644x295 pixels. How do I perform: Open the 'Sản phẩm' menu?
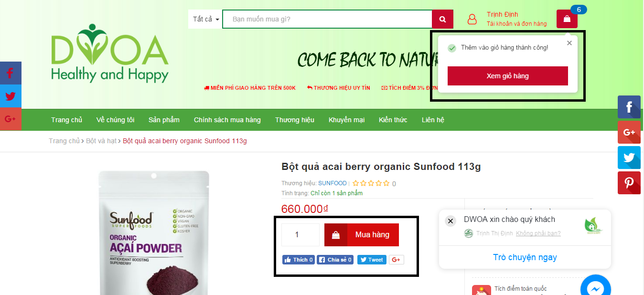click(x=164, y=120)
